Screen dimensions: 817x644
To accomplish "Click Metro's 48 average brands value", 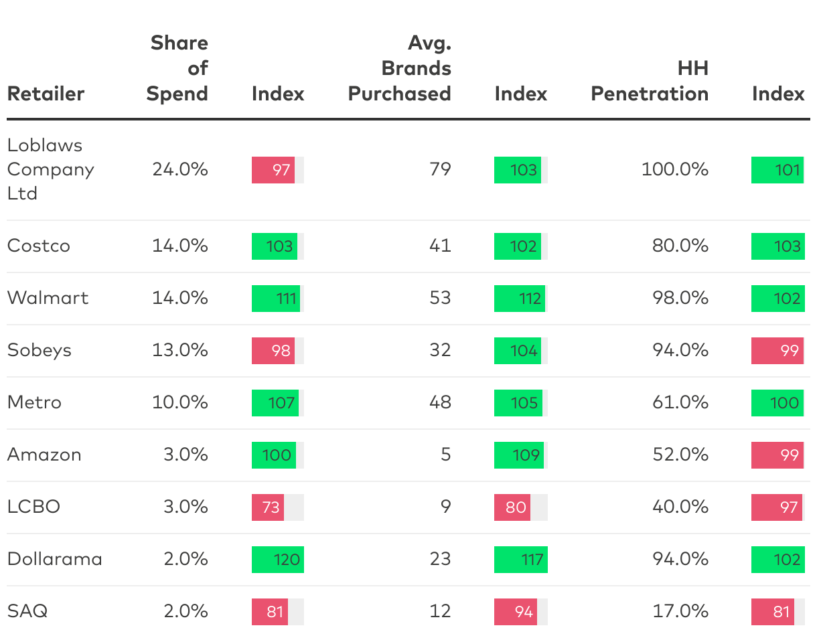I will tap(440, 402).
